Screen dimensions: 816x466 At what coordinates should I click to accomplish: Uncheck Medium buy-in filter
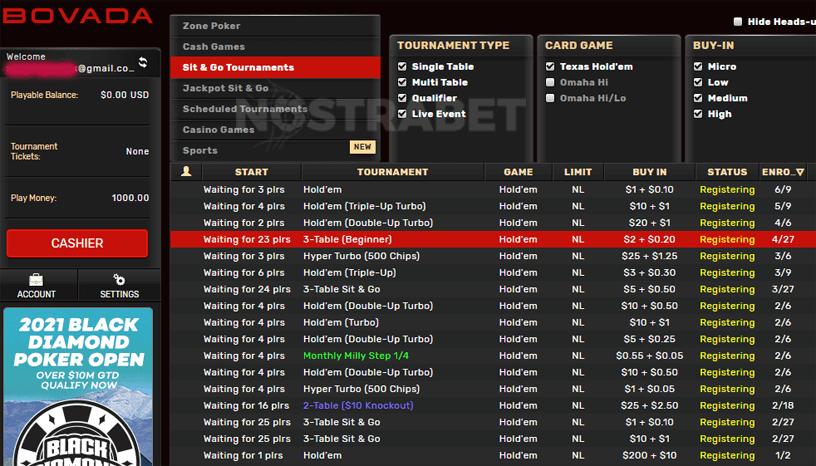(698, 98)
